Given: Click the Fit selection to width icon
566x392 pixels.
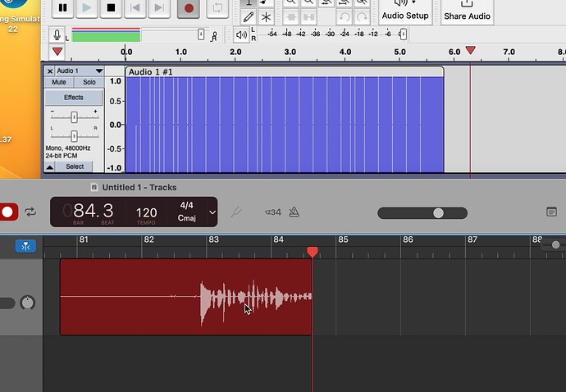Looking at the screenshot, I should click(326, 3).
